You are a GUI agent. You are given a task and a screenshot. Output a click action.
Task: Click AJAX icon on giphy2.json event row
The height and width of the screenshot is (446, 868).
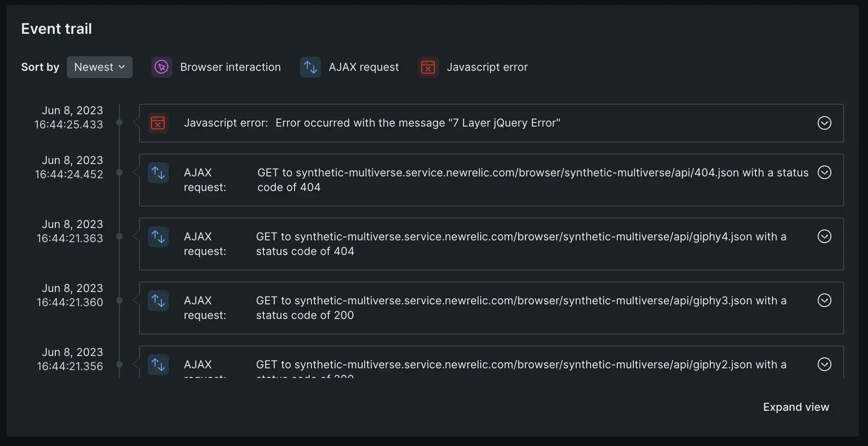pyautogui.click(x=158, y=365)
